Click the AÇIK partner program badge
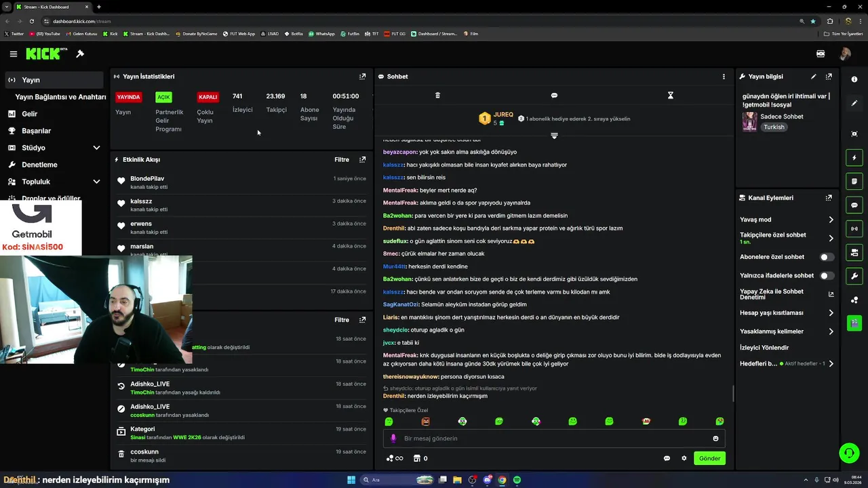The width and height of the screenshot is (868, 488). (163, 97)
